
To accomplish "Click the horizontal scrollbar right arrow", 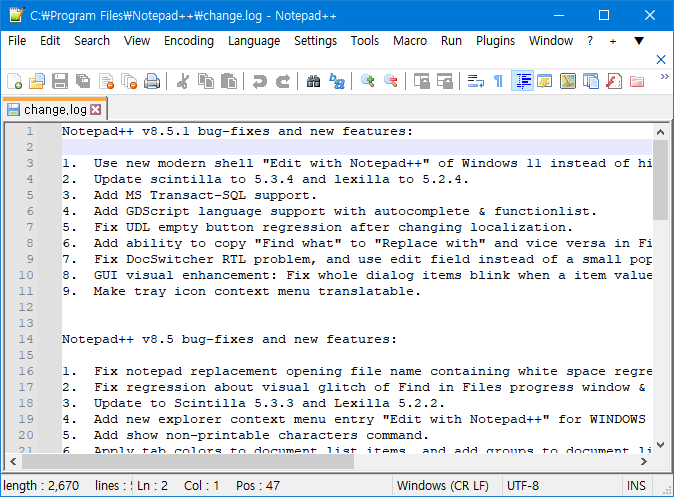I will point(643,461).
